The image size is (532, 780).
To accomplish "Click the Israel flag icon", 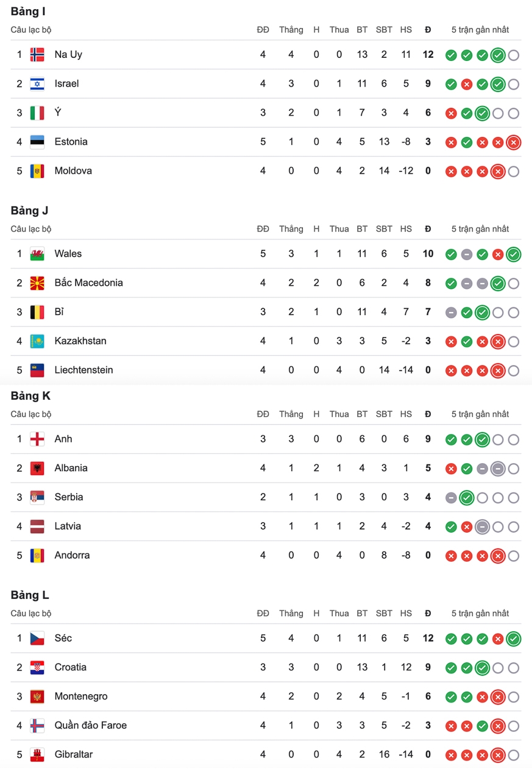I will coord(37,83).
